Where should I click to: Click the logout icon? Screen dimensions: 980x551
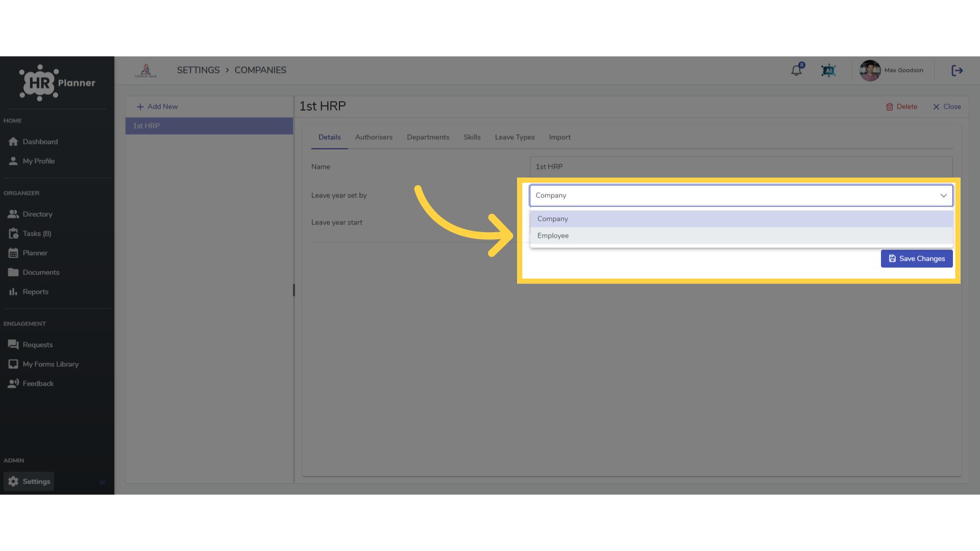pos(957,70)
